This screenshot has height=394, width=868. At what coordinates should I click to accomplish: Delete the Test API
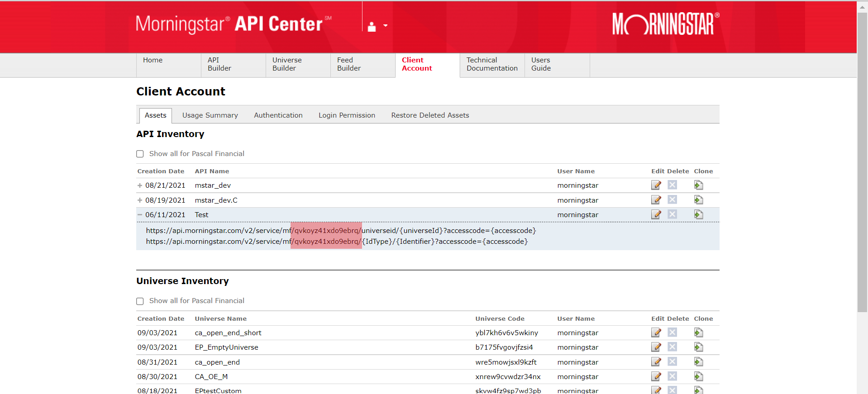672,214
